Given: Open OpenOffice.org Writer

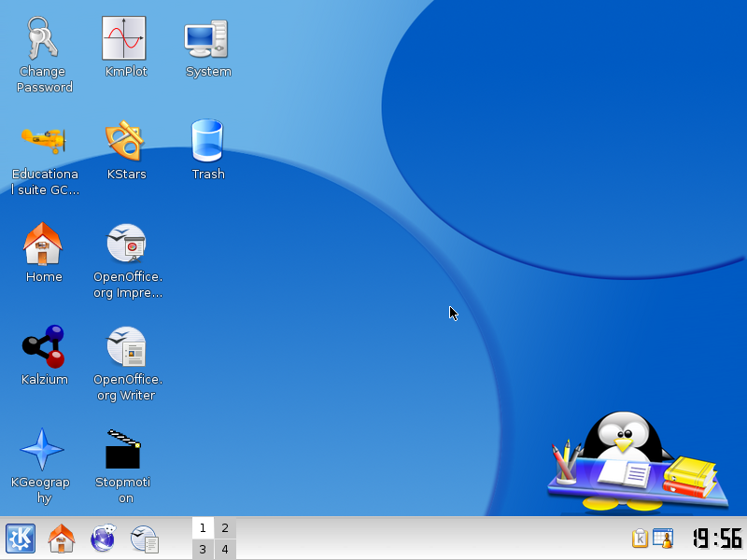Looking at the screenshot, I should [x=126, y=347].
